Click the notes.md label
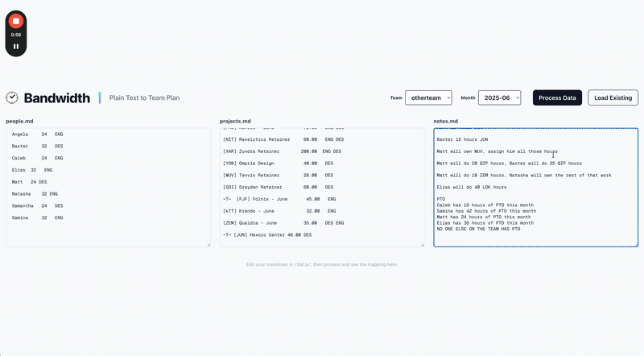 pos(447,121)
